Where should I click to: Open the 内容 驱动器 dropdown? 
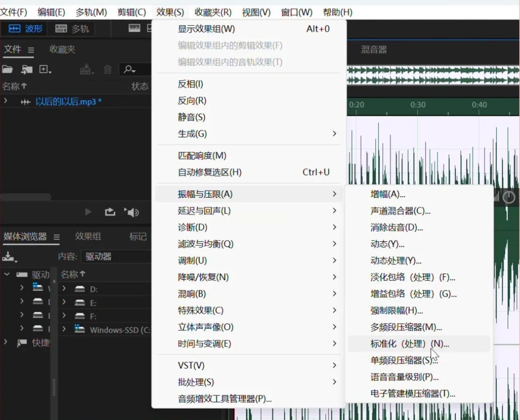pos(116,256)
